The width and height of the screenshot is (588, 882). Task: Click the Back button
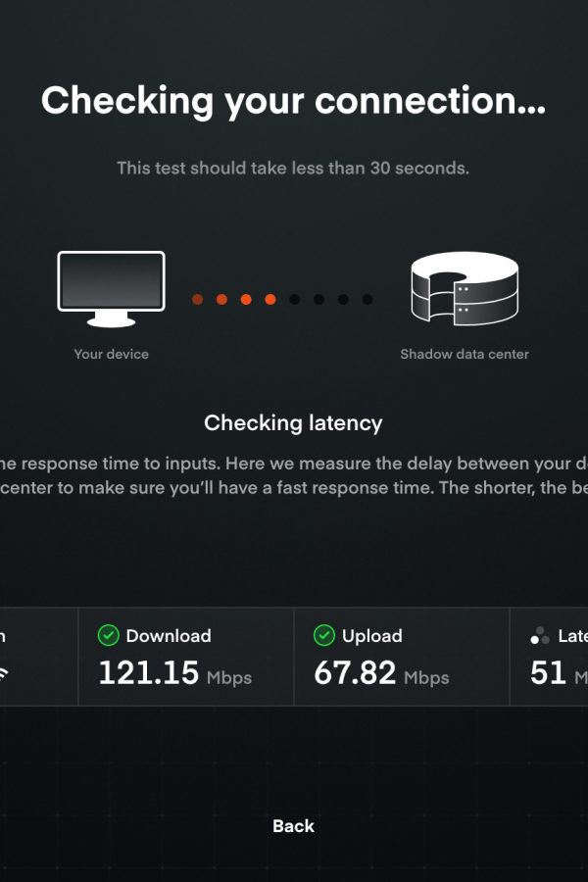(293, 826)
